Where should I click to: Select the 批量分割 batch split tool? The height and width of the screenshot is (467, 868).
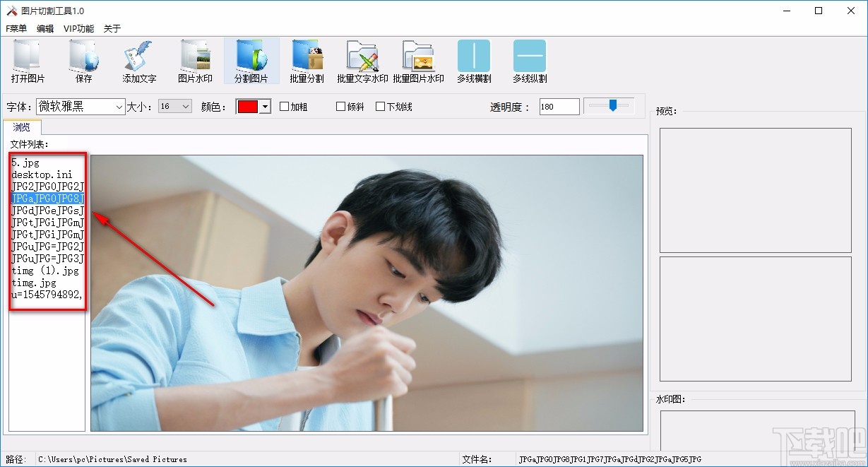pyautogui.click(x=307, y=61)
